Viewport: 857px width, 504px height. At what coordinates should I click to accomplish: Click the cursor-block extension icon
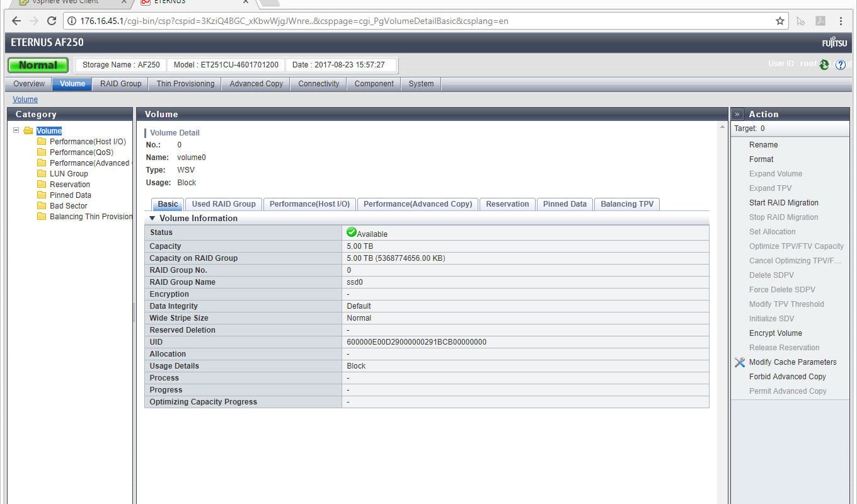(x=800, y=21)
